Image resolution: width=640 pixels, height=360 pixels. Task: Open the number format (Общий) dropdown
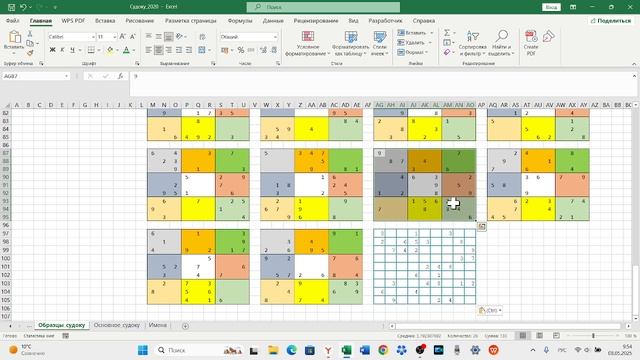pyautogui.click(x=276, y=37)
